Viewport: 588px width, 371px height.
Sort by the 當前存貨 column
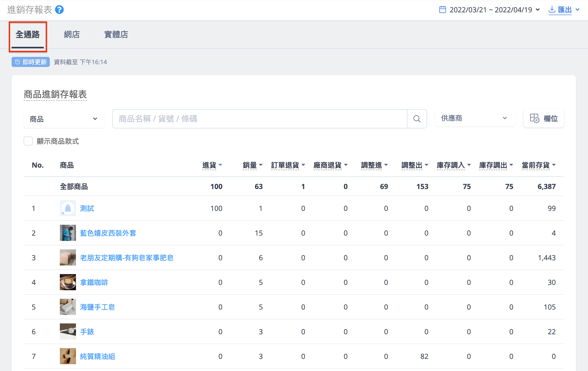[x=539, y=165]
